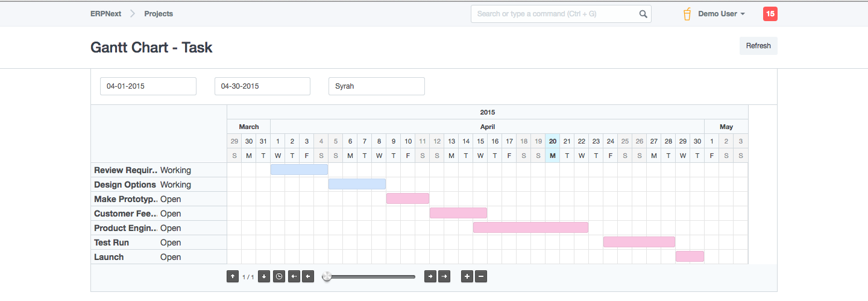Open the notifications badge showing 15
This screenshot has height=301, width=868.
tap(770, 14)
